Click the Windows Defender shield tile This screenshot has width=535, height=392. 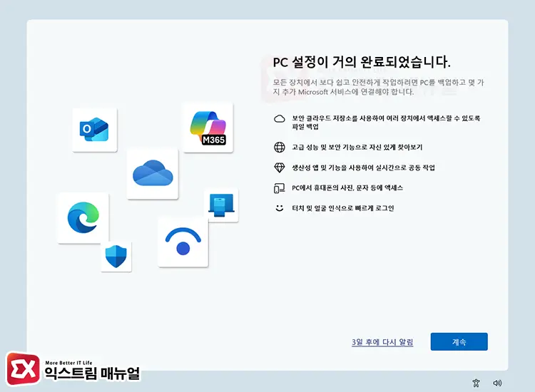116,256
